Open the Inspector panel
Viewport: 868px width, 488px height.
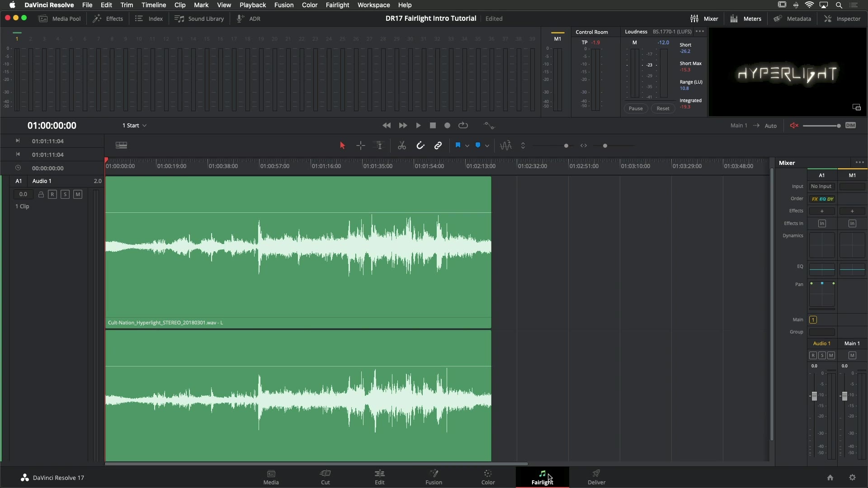842,19
